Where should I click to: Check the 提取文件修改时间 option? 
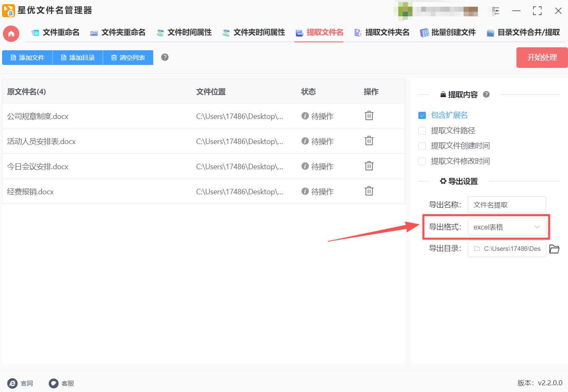422,161
